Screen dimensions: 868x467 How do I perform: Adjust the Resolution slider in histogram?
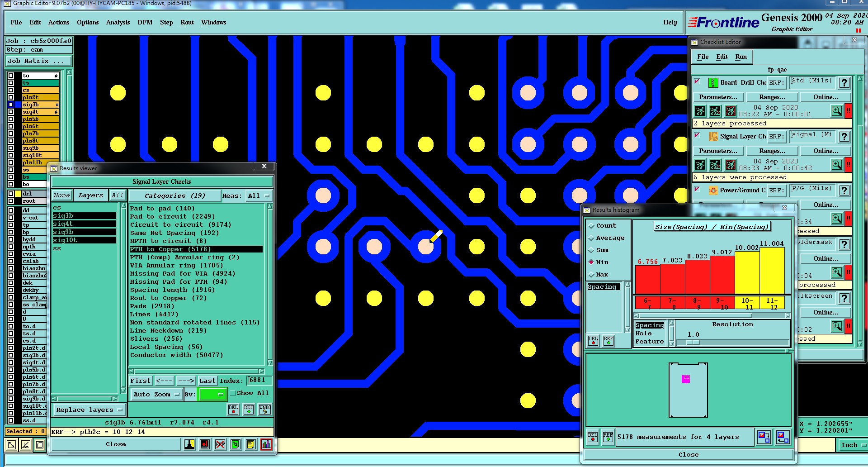click(693, 342)
